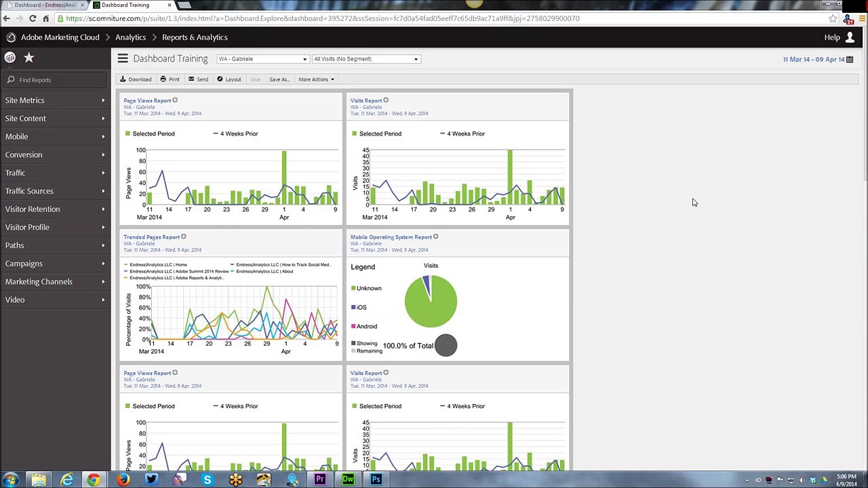Open the Visitor Retention menu item
The image size is (868, 488).
tap(55, 209)
